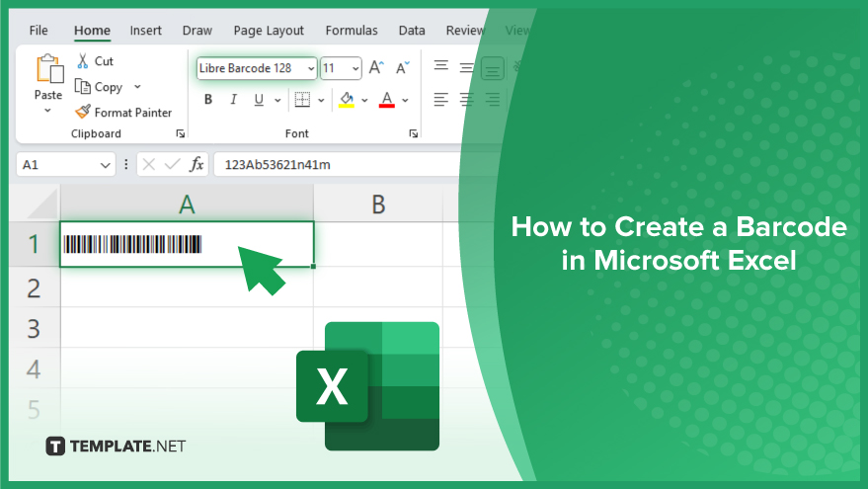The image size is (868, 489).
Task: Switch to the Review tab
Action: click(x=465, y=31)
